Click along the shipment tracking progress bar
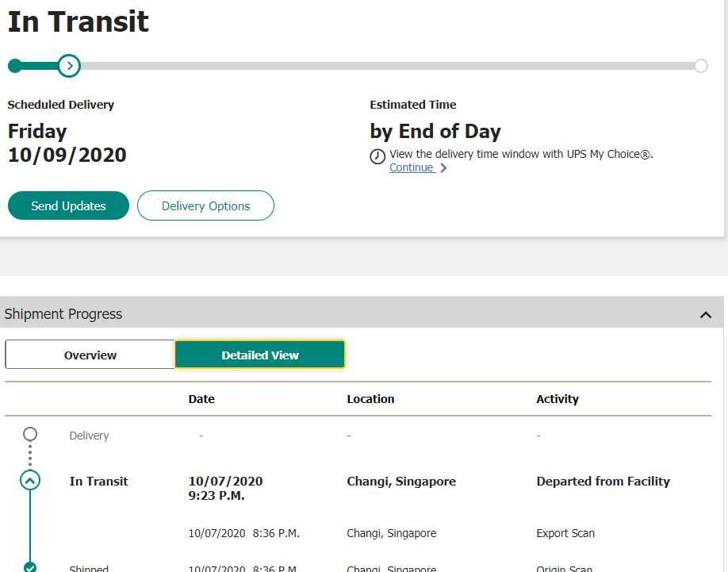 (x=357, y=65)
